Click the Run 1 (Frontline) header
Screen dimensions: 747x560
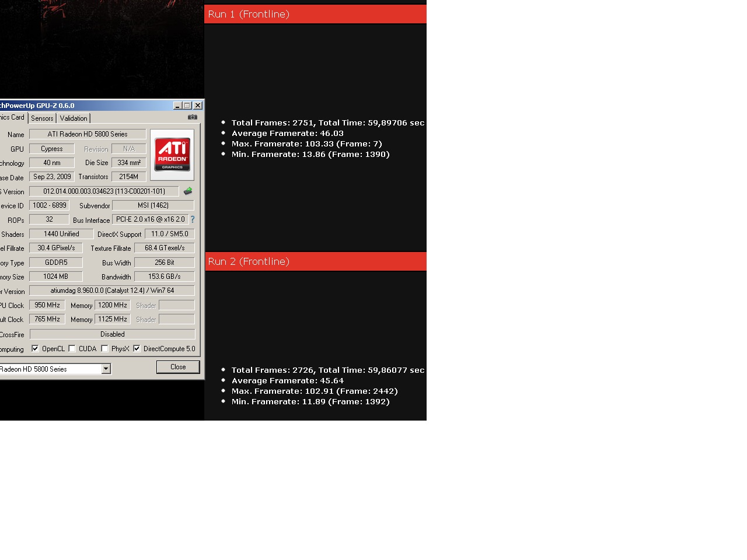(315, 14)
